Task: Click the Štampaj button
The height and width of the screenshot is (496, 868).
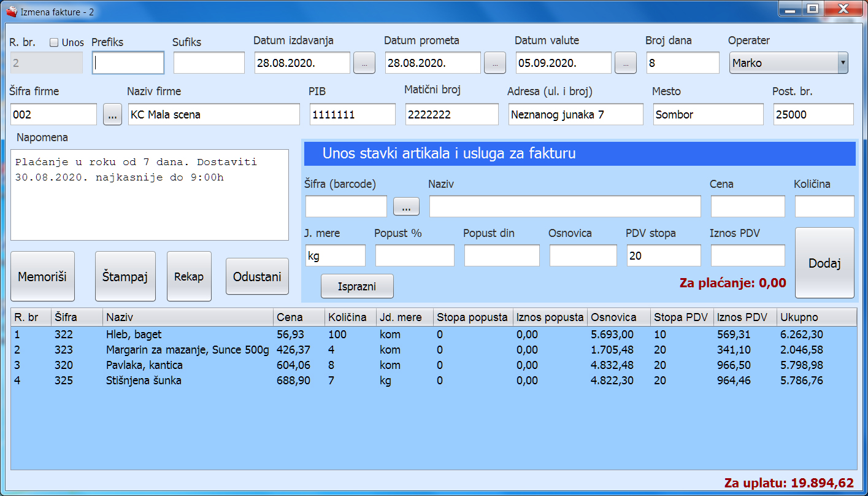Action: [125, 276]
